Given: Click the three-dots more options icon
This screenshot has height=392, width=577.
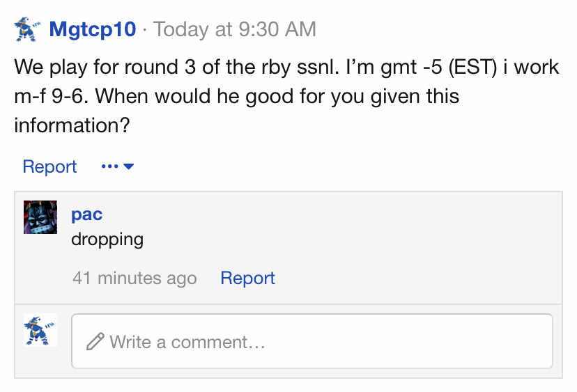Looking at the screenshot, I should click(x=109, y=166).
